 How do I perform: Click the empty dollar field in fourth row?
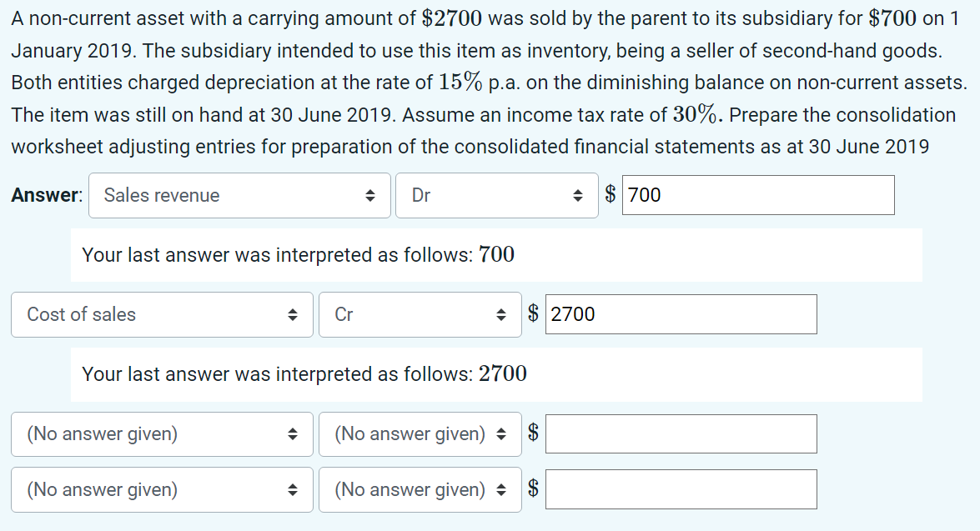pyautogui.click(x=681, y=489)
